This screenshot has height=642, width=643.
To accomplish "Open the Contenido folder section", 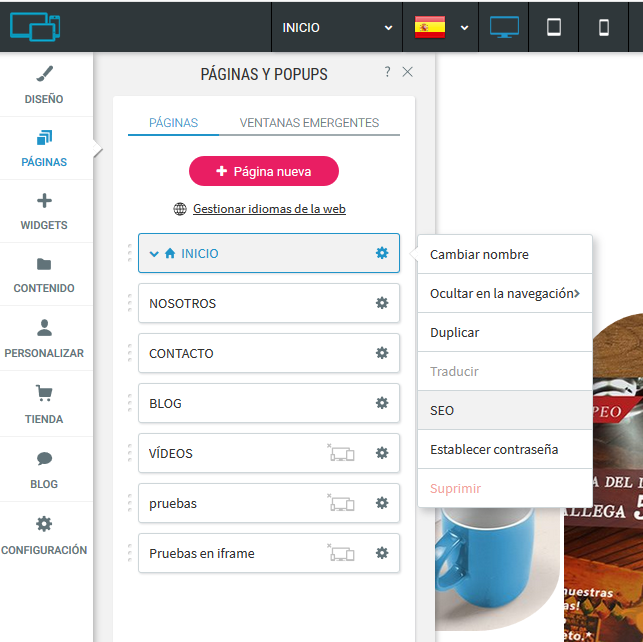I will (44, 275).
